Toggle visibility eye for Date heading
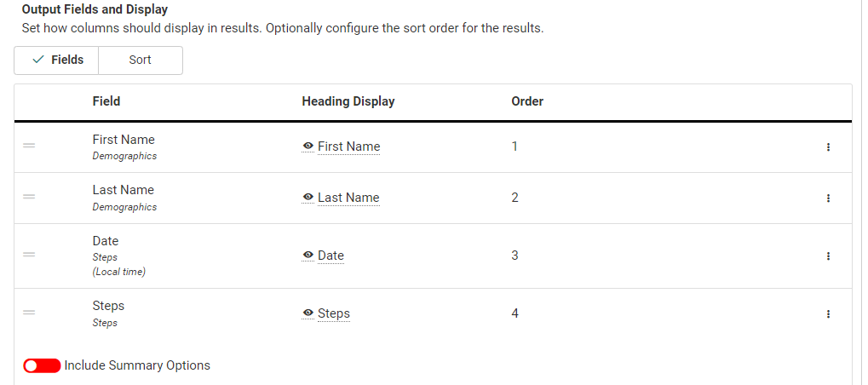 coord(308,256)
